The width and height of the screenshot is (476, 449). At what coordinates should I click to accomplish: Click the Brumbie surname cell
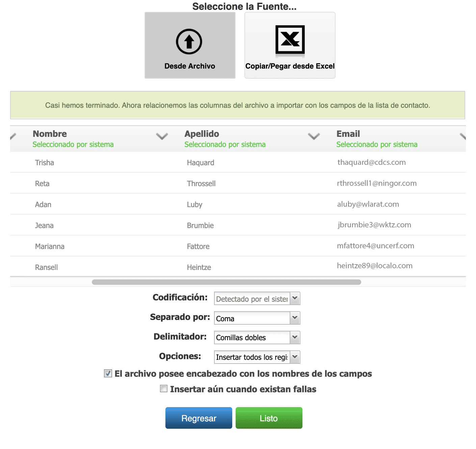201,225
